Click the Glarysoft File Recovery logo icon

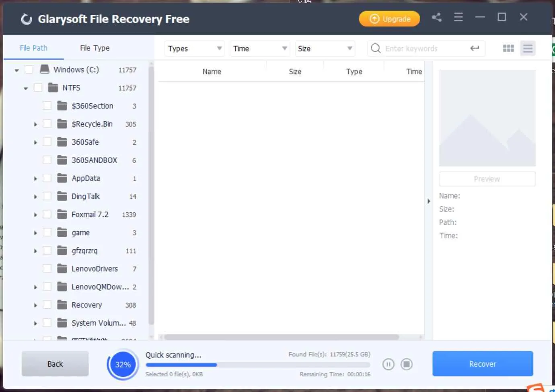point(27,19)
